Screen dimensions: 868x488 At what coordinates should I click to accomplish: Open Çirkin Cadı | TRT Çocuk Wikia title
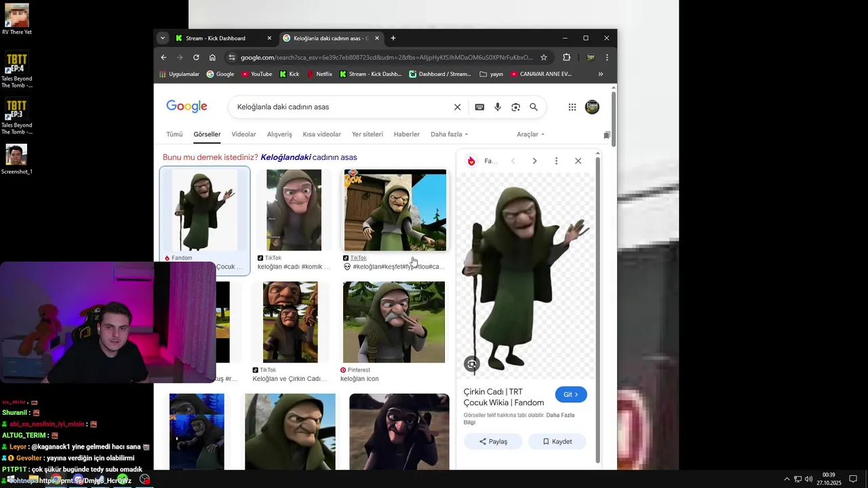pyautogui.click(x=504, y=397)
